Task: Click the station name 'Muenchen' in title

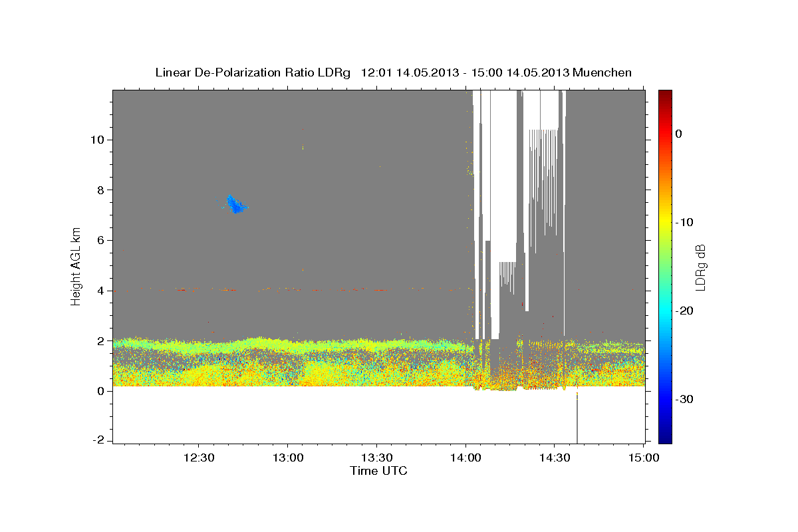Action: [x=602, y=72]
